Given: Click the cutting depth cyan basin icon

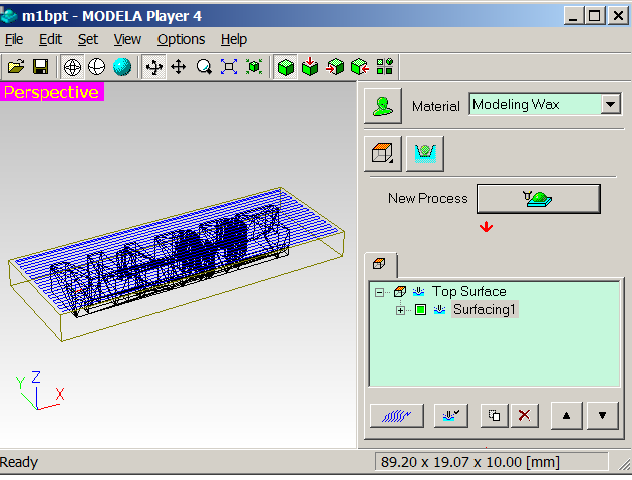Looking at the screenshot, I should 425,154.
